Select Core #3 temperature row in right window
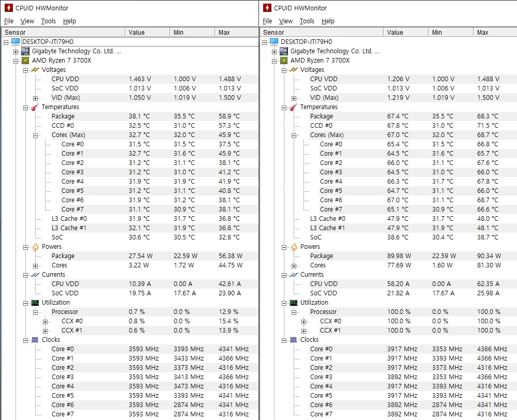 coord(418,172)
